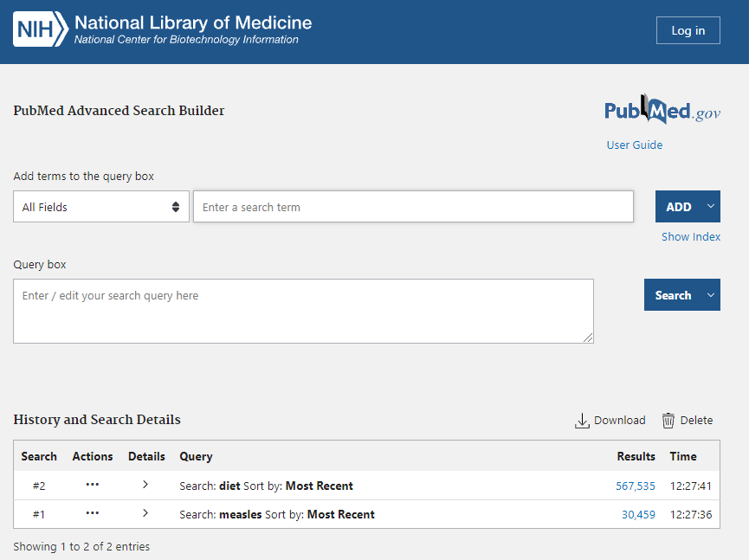Viewport: 749px width, 560px height.
Task: Open the 567,535 results link
Action: point(635,486)
